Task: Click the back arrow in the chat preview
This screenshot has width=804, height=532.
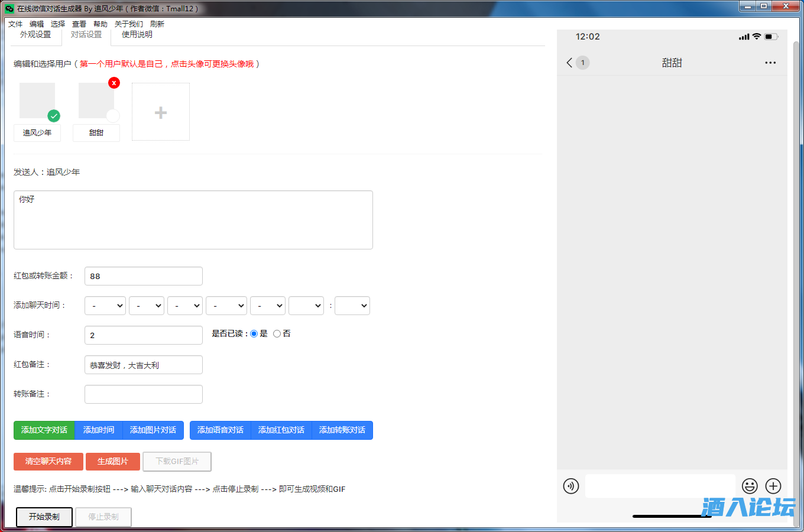Action: click(569, 62)
